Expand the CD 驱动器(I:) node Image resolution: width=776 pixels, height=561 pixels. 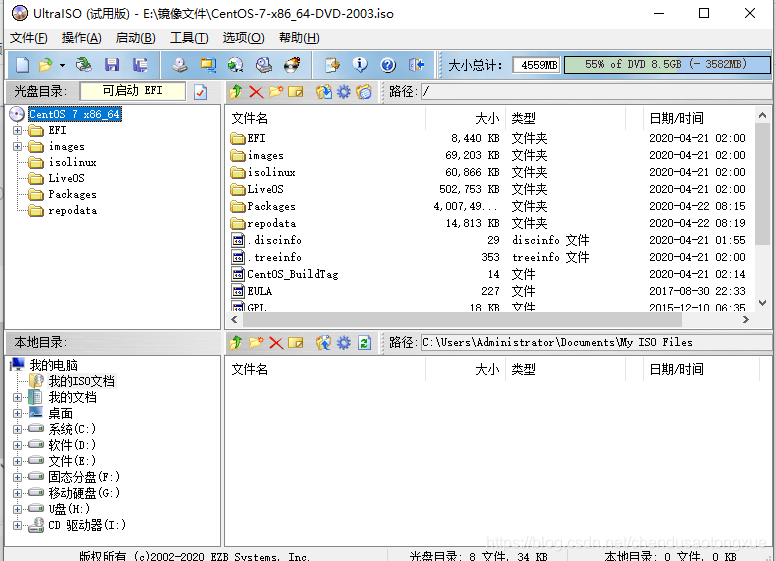[17, 525]
